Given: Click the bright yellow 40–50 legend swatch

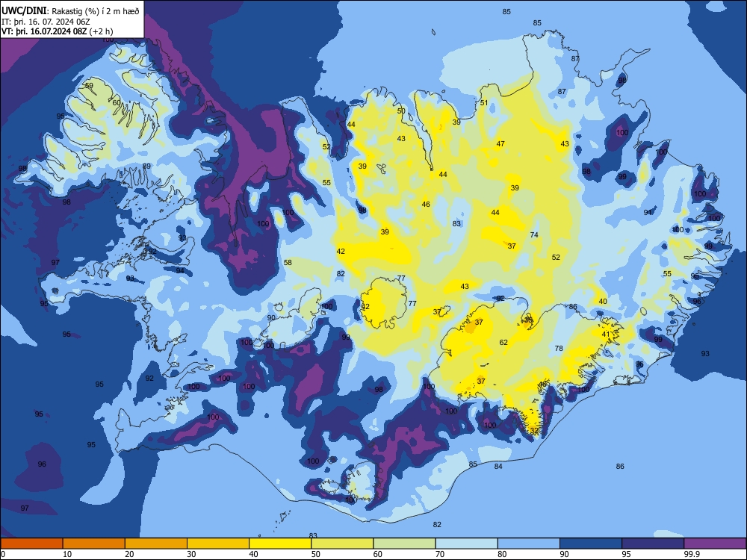Looking at the screenshot, I should [x=280, y=544].
